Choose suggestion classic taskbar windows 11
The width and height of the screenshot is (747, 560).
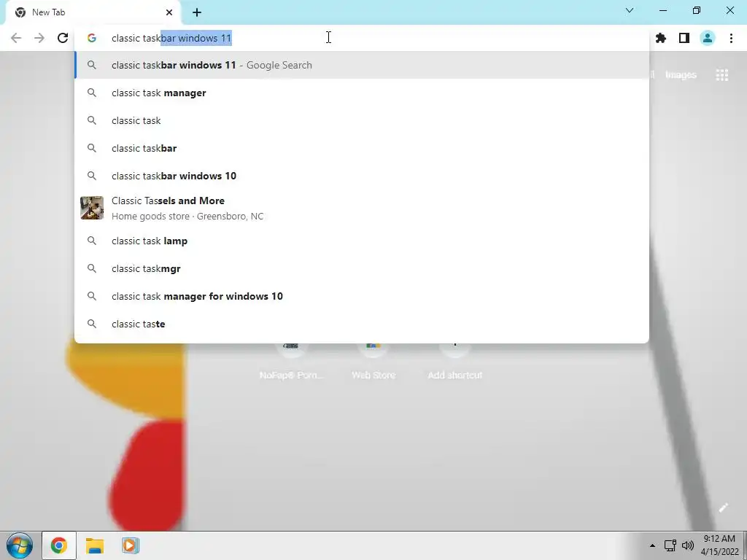pos(362,65)
